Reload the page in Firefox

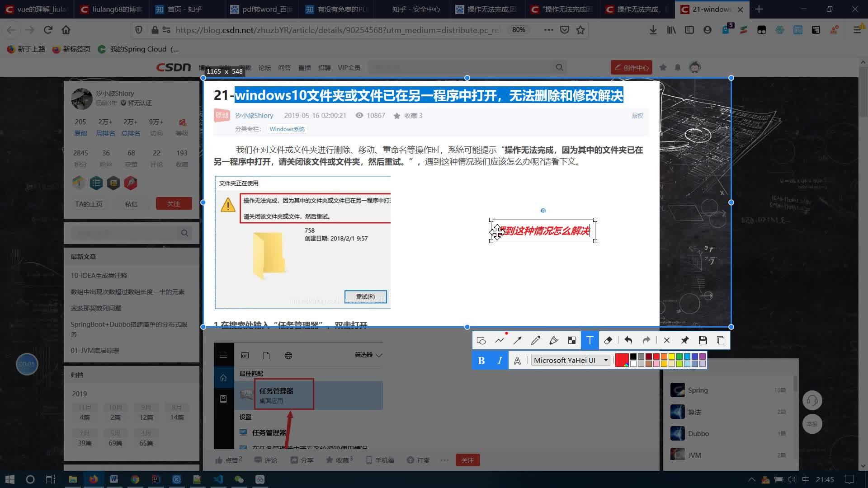click(48, 30)
